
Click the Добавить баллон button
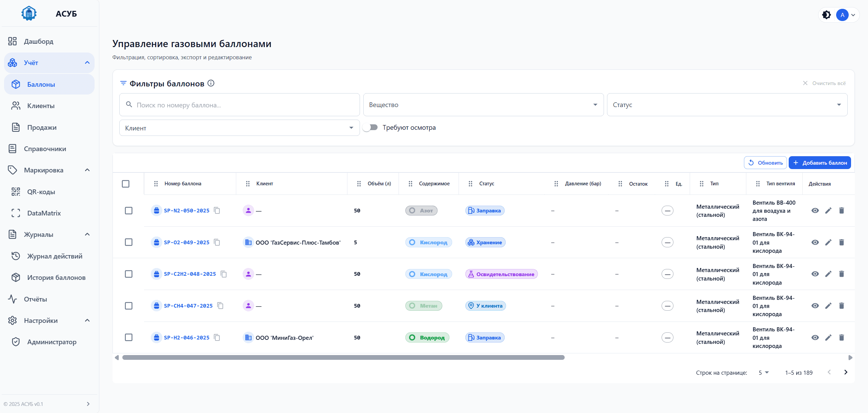pos(819,163)
